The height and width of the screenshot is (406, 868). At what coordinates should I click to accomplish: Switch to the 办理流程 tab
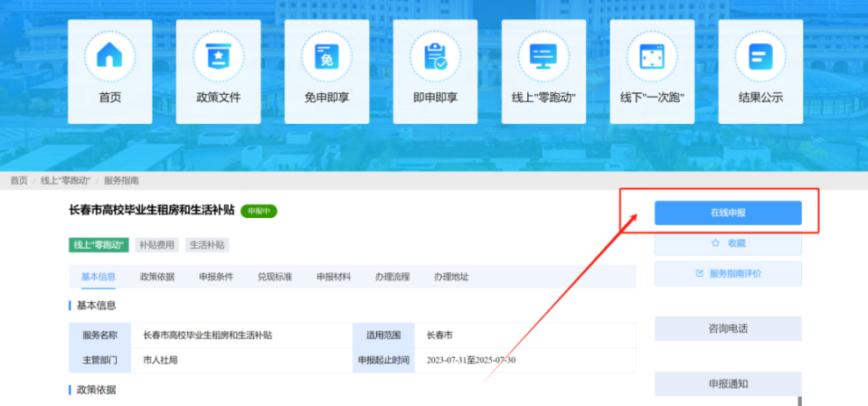pos(392,277)
